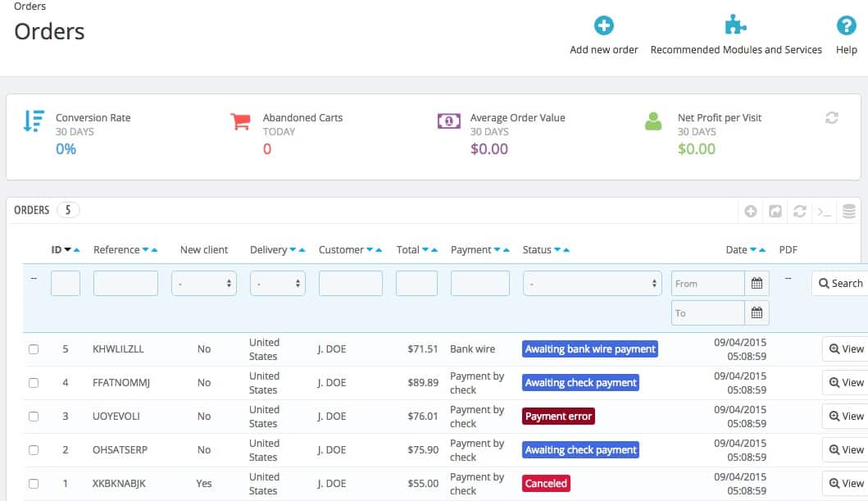Open Recommended Modules and Services
868x501 pixels.
[735, 25]
